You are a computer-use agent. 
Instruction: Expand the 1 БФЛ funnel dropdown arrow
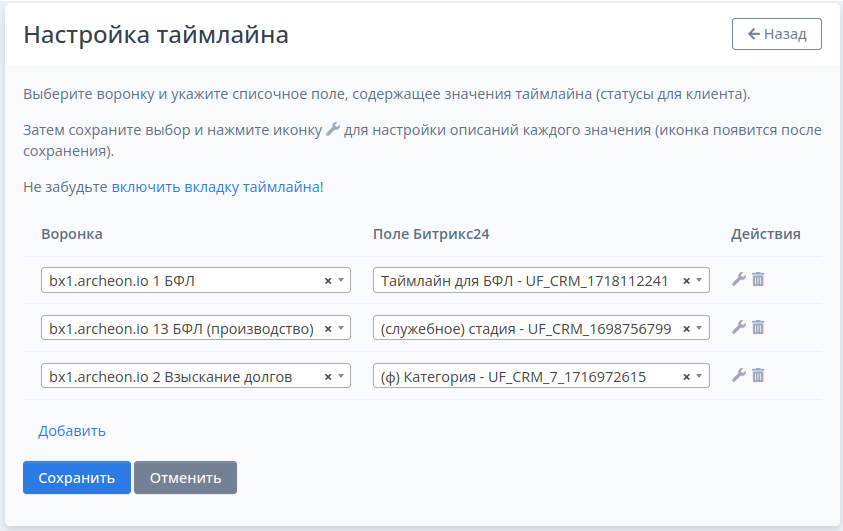341,280
